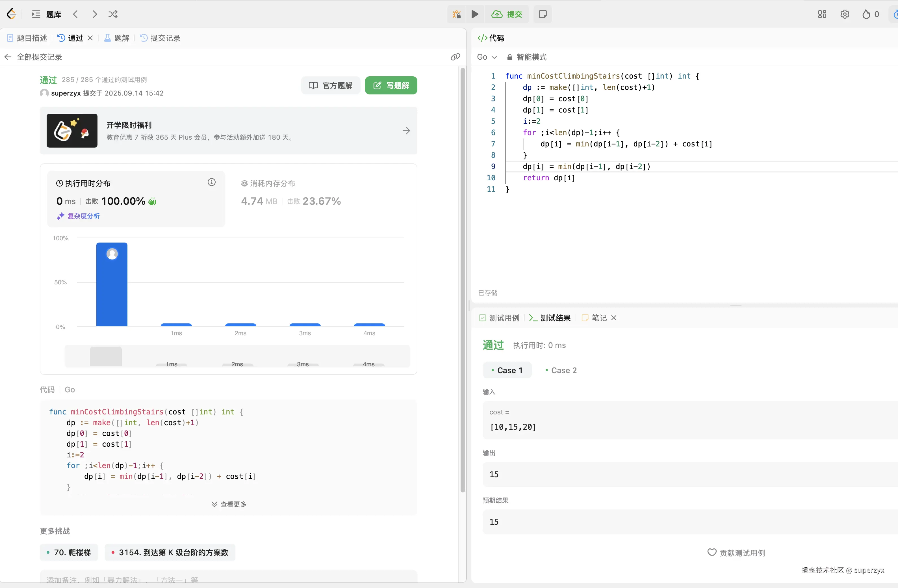
Task: Switch to the 测试用例 tab
Action: point(499,318)
